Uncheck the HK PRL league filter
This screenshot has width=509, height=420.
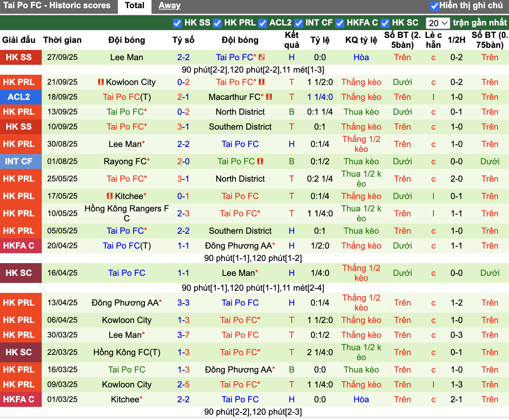click(217, 23)
